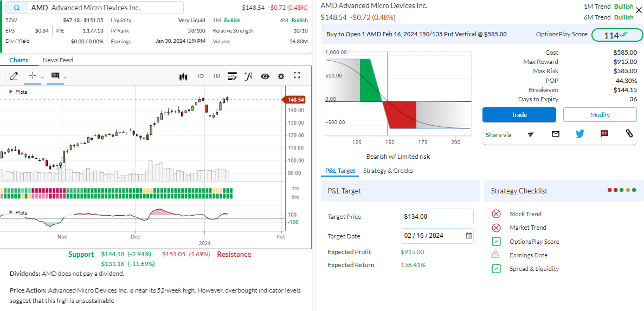Click the OptionsPlay Score 114 badge
The height and width of the screenshot is (311, 644).
pyautogui.click(x=617, y=35)
